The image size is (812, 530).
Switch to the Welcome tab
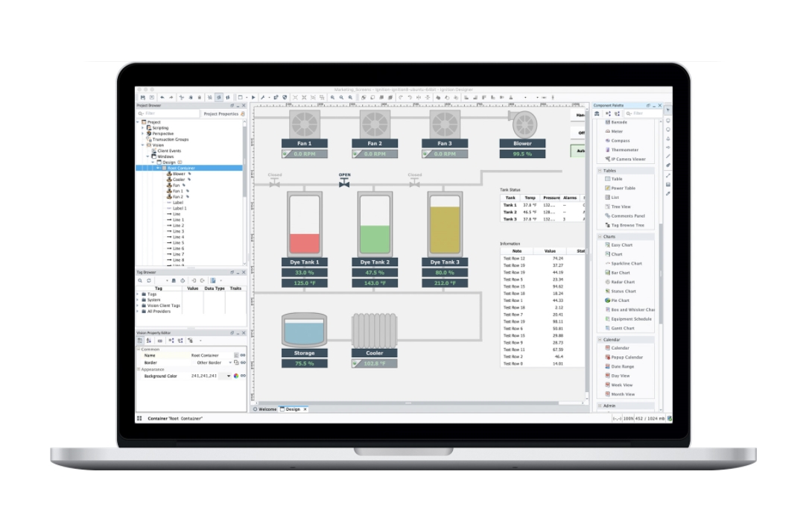(265, 409)
